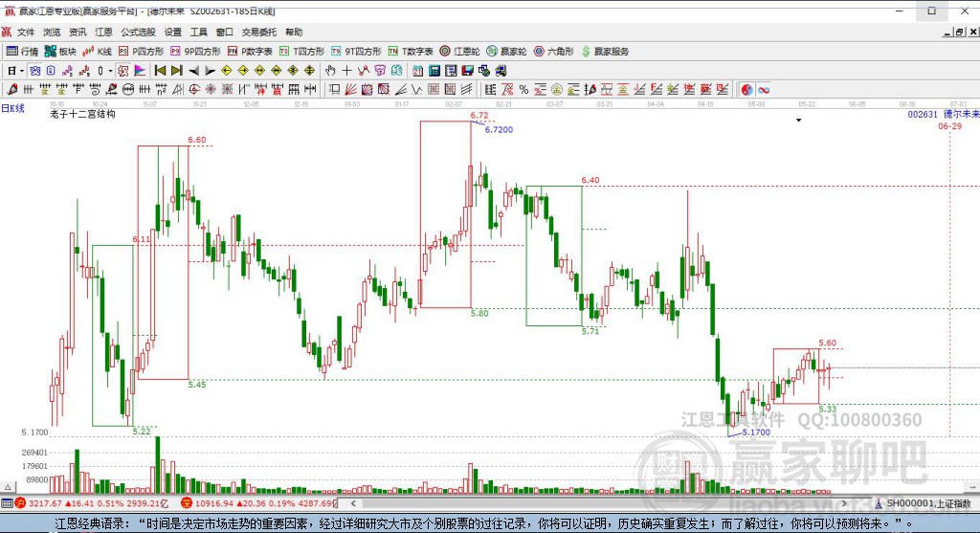Select the percent % line tool
This screenshot has height=533, width=980.
click(523, 90)
